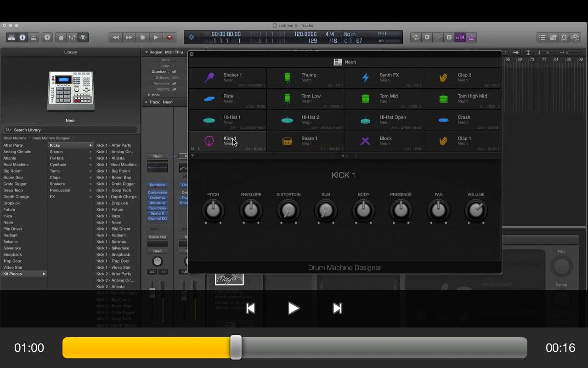
Task: Toggle the Cycle loop icon
Action: pos(416,38)
